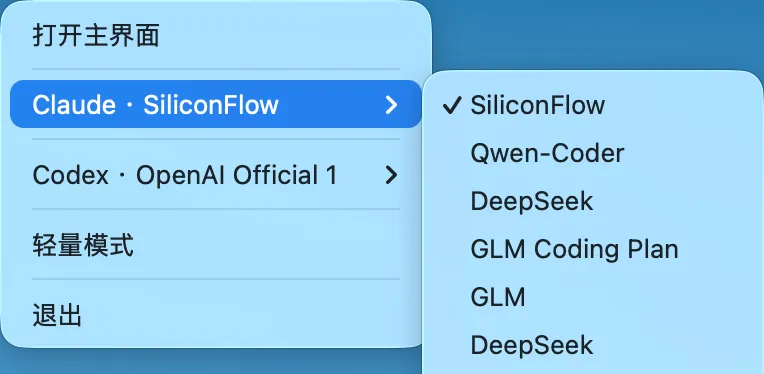The width and height of the screenshot is (764, 374).
Task: Click the Qwen-Coder item text
Action: tap(547, 153)
